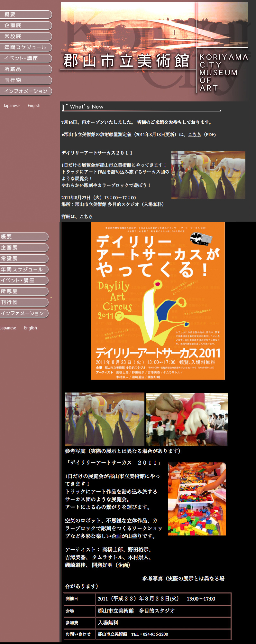
Task: Open the green-caped elephants reference photo below the poster
Action: tap(105, 419)
